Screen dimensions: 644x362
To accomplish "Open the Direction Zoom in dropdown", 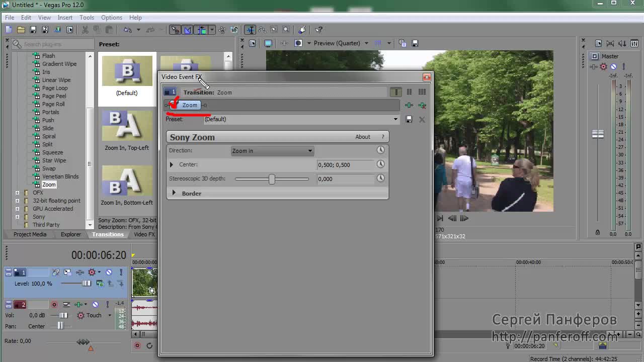I will (x=272, y=151).
